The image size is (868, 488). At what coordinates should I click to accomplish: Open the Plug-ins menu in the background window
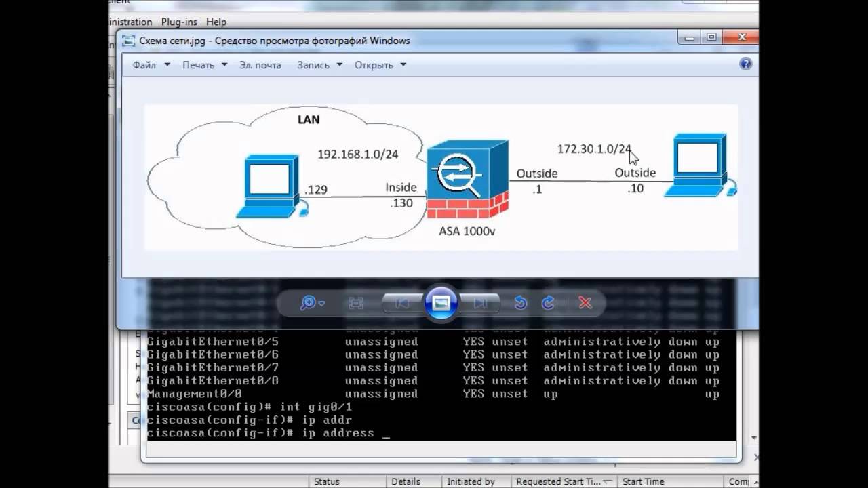tap(179, 22)
